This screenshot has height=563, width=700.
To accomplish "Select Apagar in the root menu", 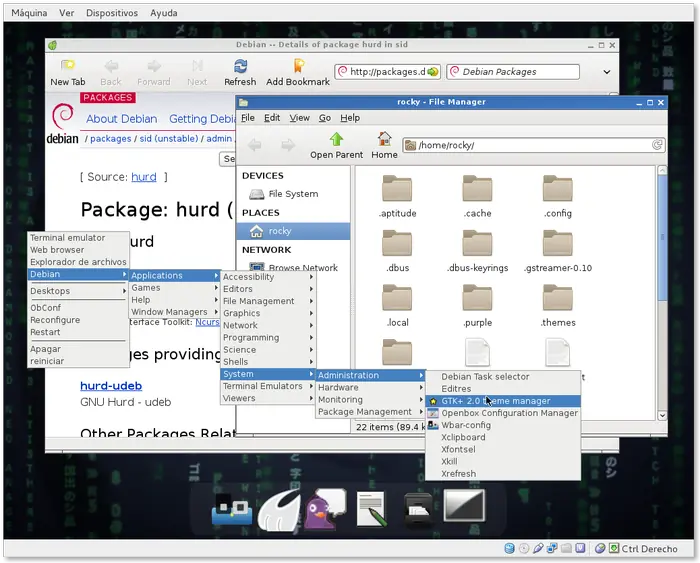I will pyautogui.click(x=78, y=349).
